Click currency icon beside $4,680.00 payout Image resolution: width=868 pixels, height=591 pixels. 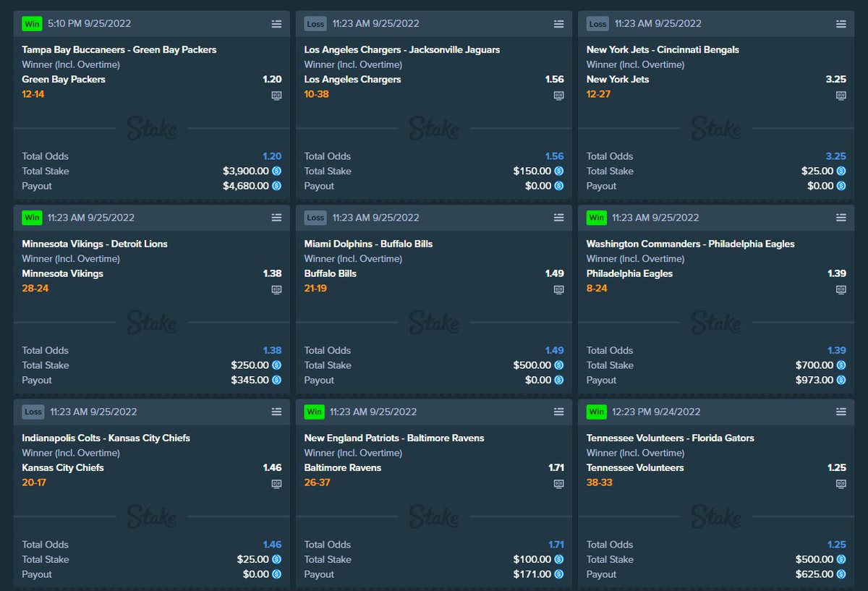pyautogui.click(x=276, y=186)
